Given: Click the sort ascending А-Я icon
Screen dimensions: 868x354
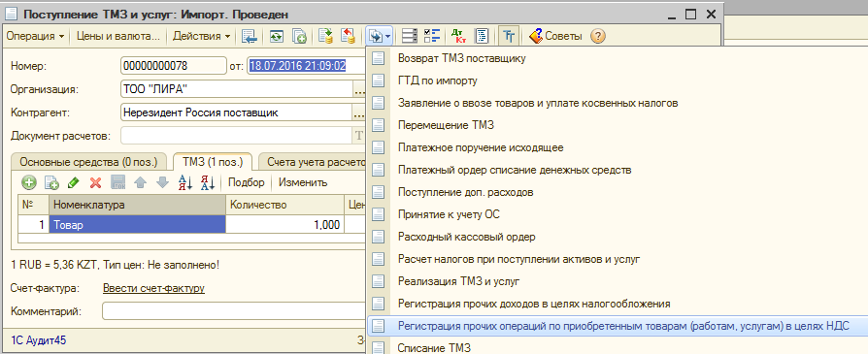Looking at the screenshot, I should (185, 182).
